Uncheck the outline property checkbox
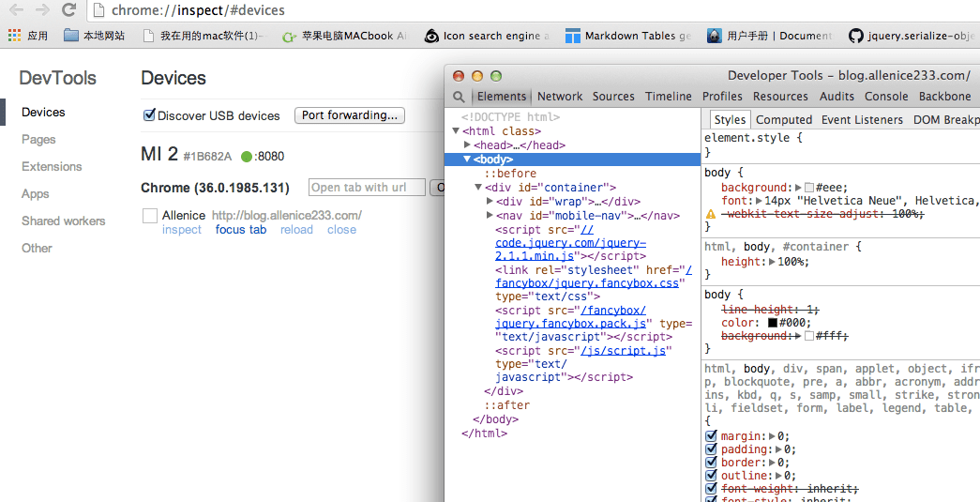The width and height of the screenshot is (980, 502). pyautogui.click(x=711, y=476)
